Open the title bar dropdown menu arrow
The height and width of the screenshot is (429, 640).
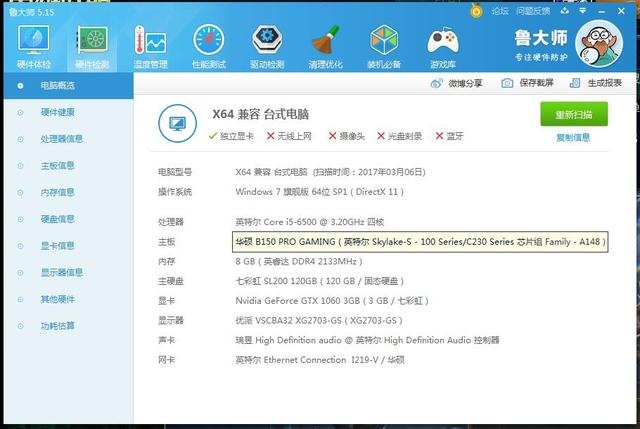tap(583, 11)
